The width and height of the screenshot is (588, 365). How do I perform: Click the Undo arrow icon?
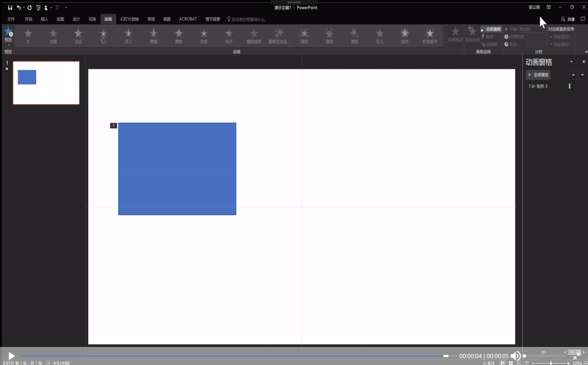[19, 8]
